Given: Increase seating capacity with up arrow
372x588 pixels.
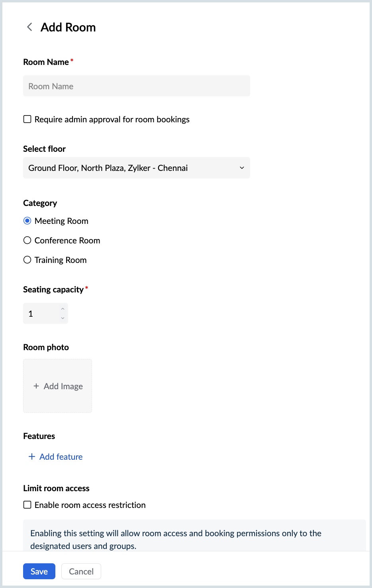Looking at the screenshot, I should [x=63, y=309].
